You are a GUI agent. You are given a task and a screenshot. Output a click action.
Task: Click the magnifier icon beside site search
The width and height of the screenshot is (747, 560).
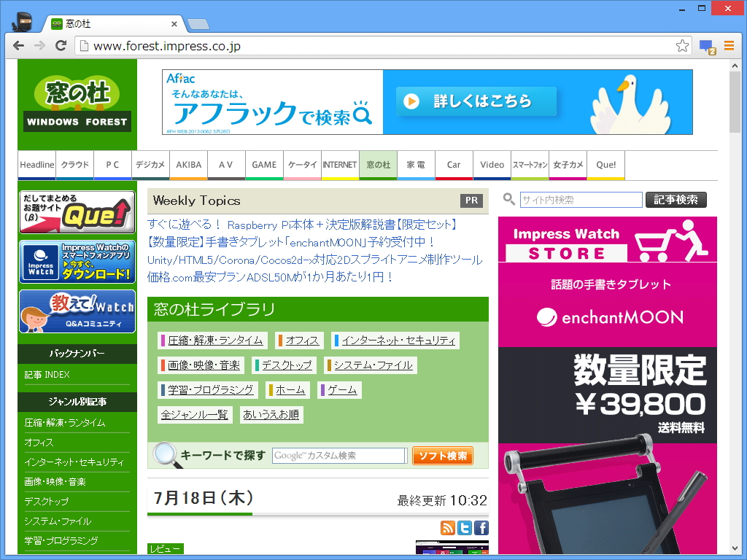click(508, 198)
